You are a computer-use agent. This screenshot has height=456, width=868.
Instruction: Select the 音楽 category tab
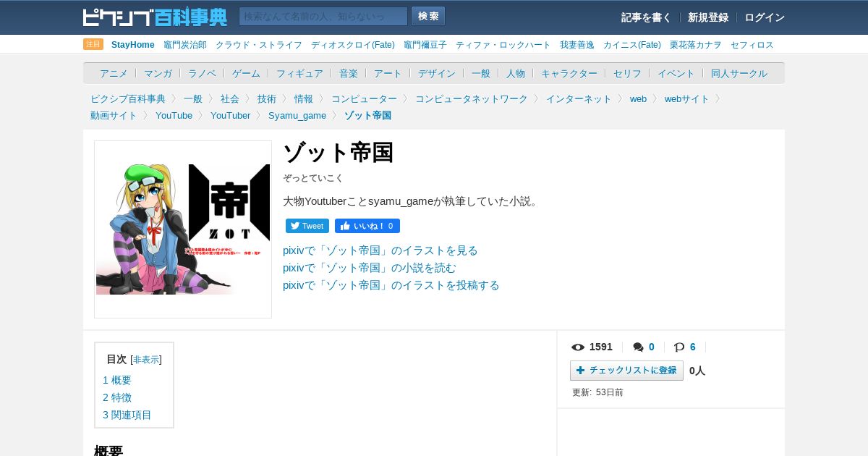349,73
